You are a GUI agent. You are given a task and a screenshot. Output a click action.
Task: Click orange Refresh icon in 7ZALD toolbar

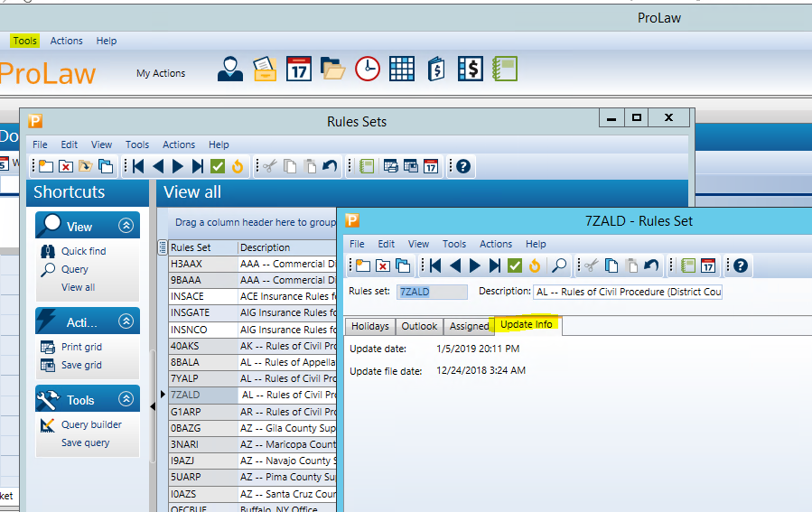tap(535, 265)
